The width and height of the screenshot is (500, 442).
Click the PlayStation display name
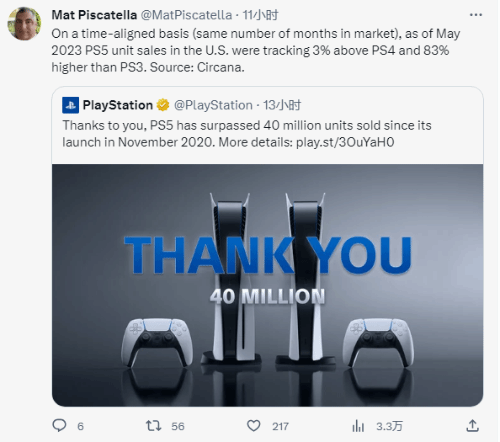click(118, 105)
